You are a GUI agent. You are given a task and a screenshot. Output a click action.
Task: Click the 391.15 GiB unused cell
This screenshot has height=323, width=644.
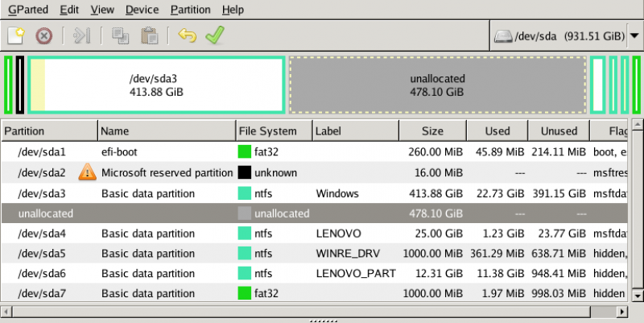(x=559, y=193)
